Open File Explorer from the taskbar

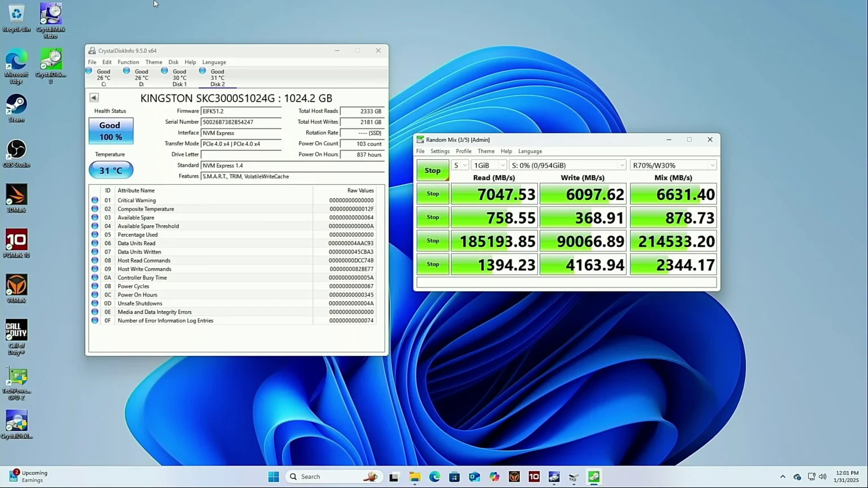pos(415,477)
